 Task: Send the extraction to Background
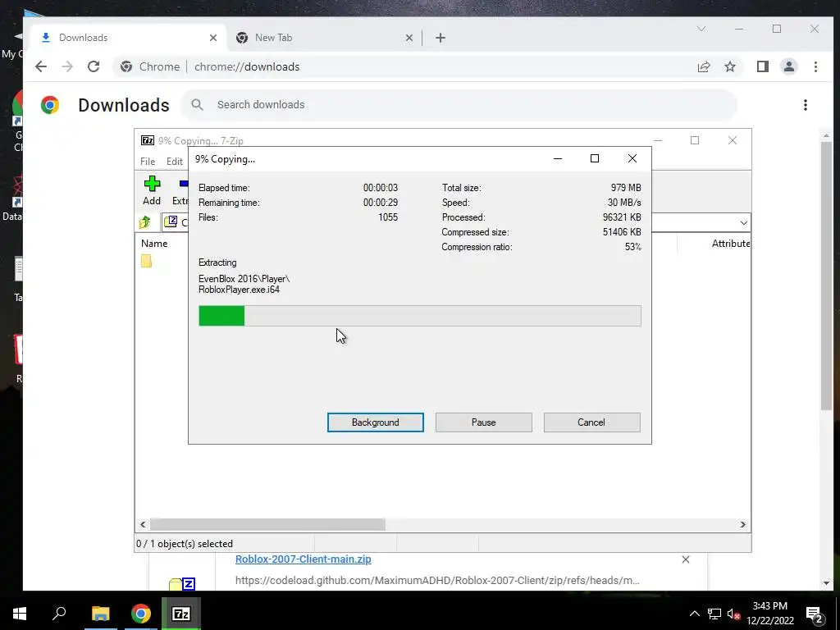pos(375,422)
